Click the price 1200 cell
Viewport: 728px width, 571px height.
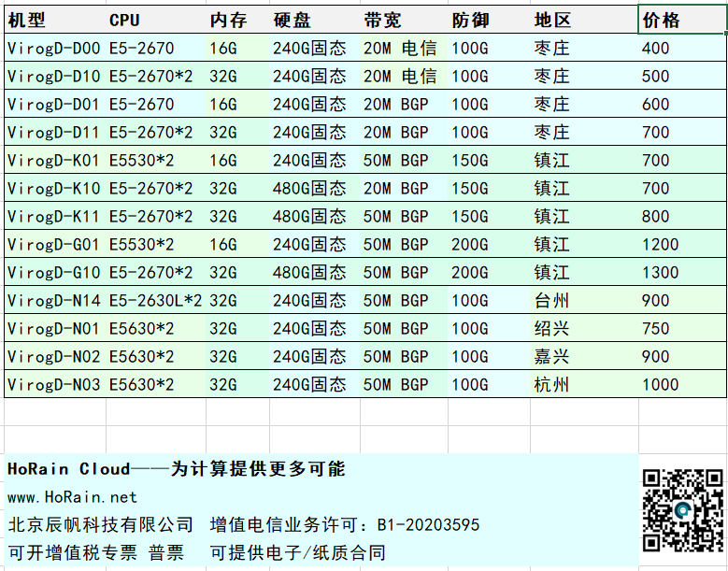tap(682, 244)
